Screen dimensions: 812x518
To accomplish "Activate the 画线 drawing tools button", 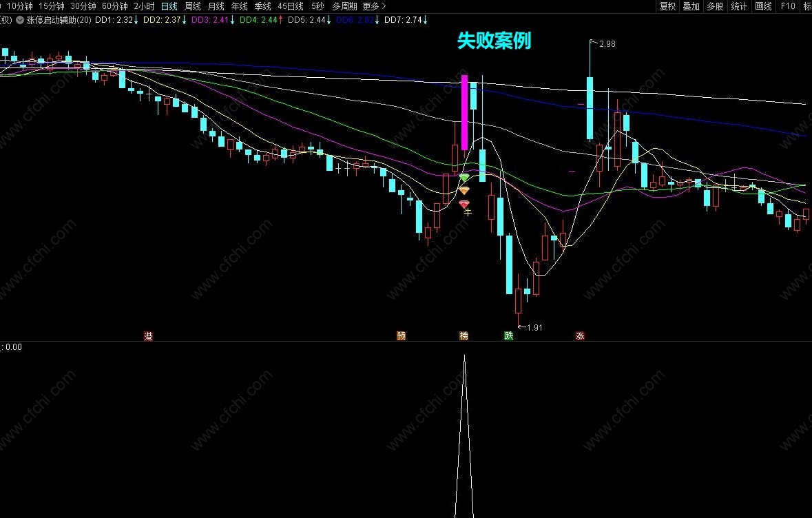I will 763,6.
